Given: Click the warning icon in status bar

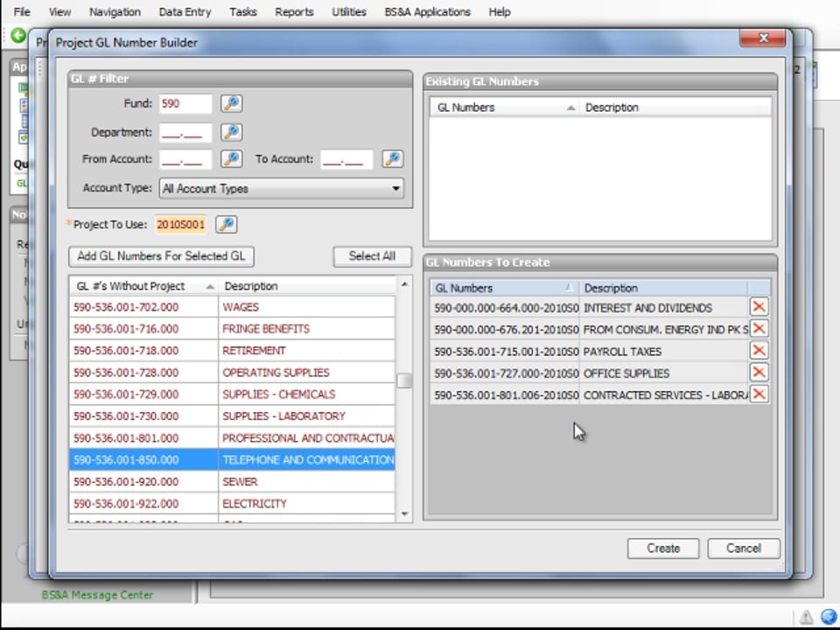Looking at the screenshot, I should pyautogui.click(x=806, y=617).
